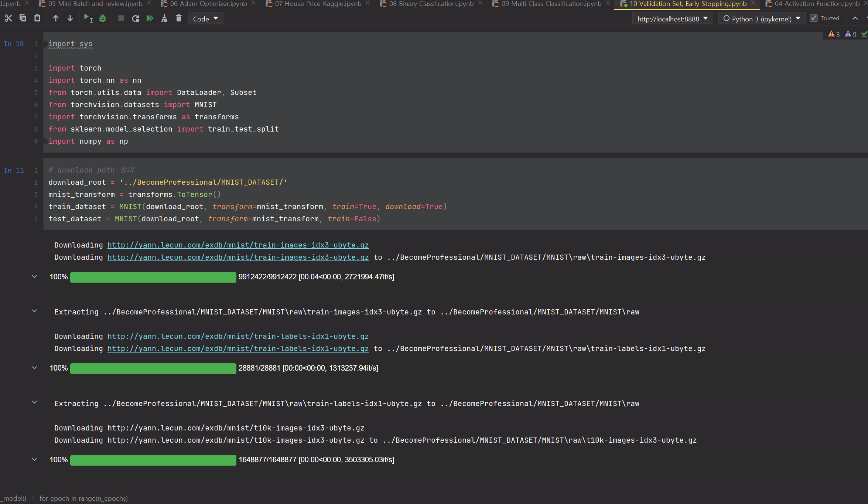Close the 07 House Price Kaggle tab
Image resolution: width=868 pixels, height=504 pixels.
[x=368, y=3]
